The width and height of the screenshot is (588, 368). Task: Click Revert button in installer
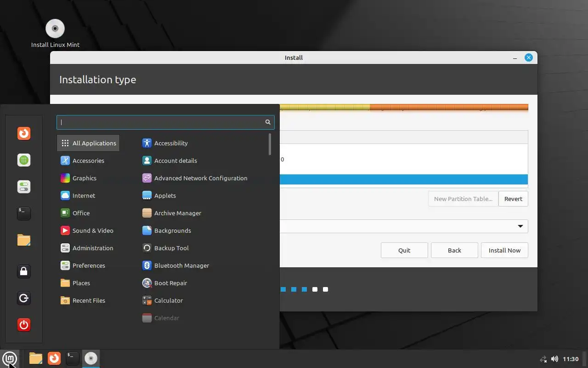click(513, 199)
